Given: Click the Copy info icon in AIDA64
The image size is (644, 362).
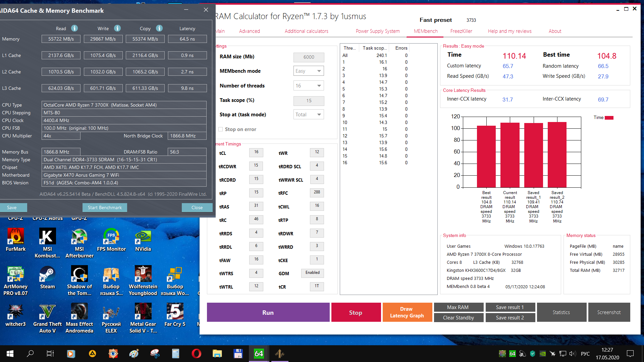Looking at the screenshot, I should (159, 28).
